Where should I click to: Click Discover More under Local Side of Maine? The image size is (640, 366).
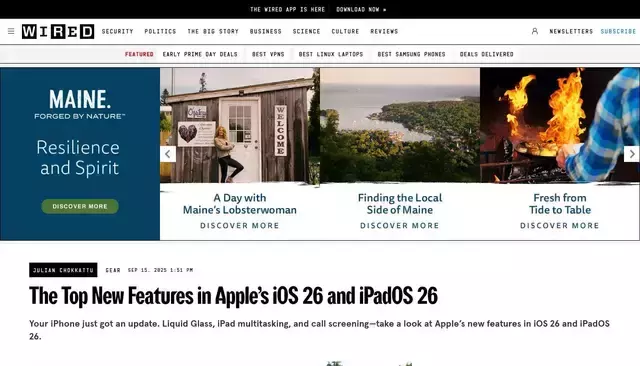tap(400, 226)
